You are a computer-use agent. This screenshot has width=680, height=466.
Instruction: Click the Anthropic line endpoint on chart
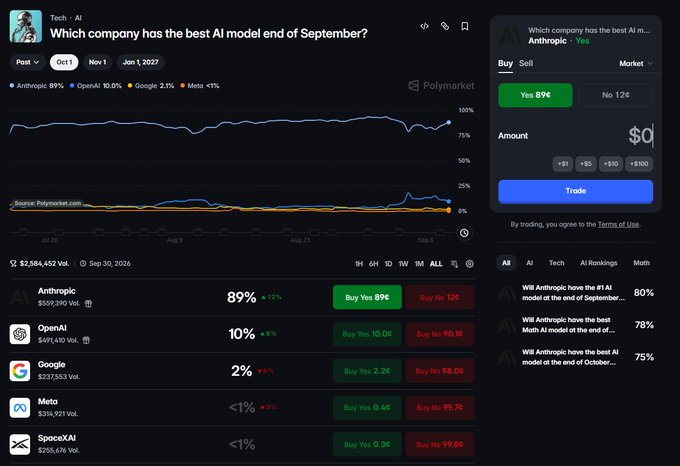449,123
